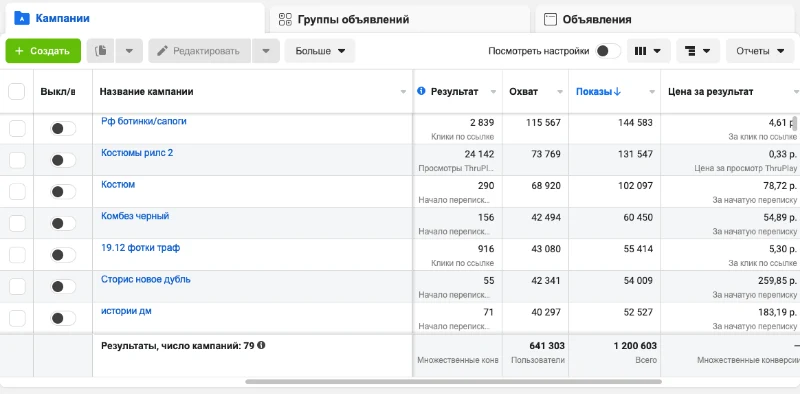Open the Сторис новое дубль campaign link
800x394 pixels.
click(145, 279)
